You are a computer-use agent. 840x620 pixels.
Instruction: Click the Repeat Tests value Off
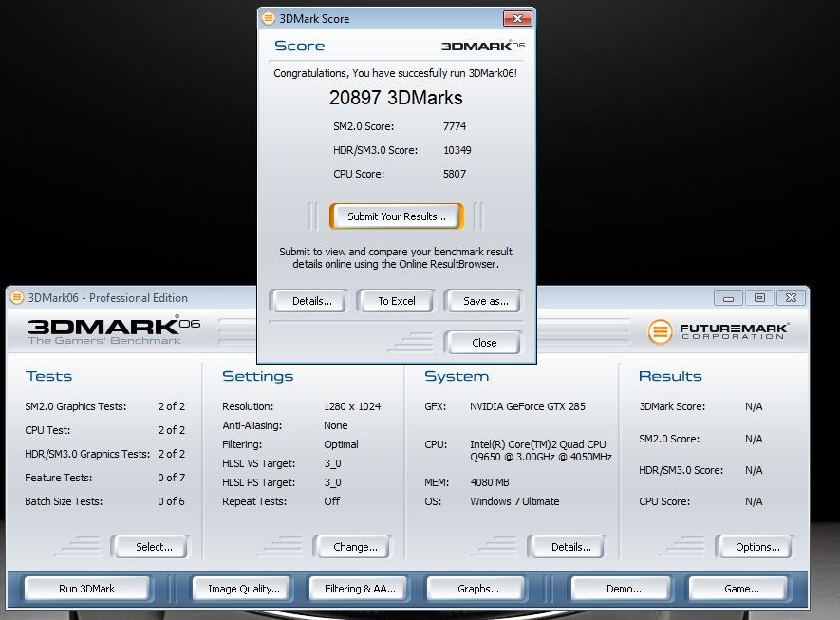coord(331,501)
